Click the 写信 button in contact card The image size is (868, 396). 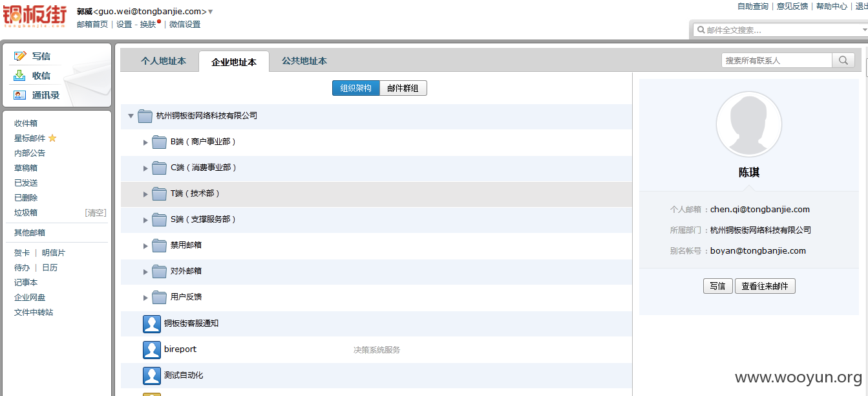717,286
